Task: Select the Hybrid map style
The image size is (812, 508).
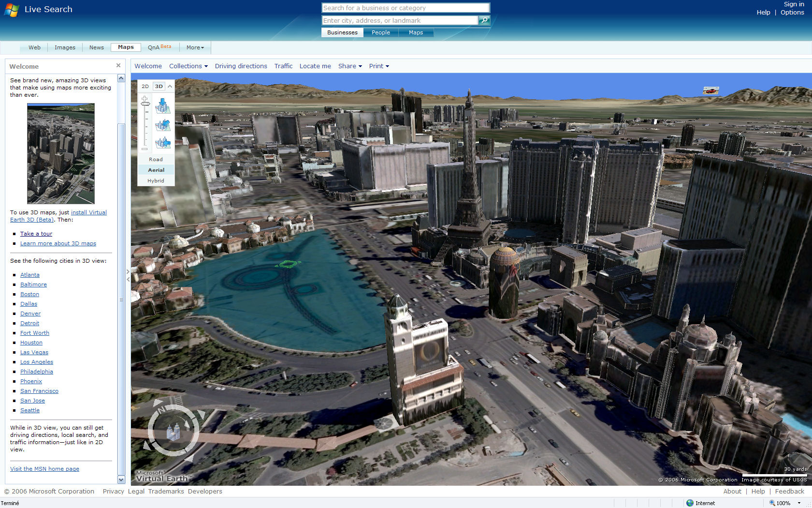Action: point(156,180)
